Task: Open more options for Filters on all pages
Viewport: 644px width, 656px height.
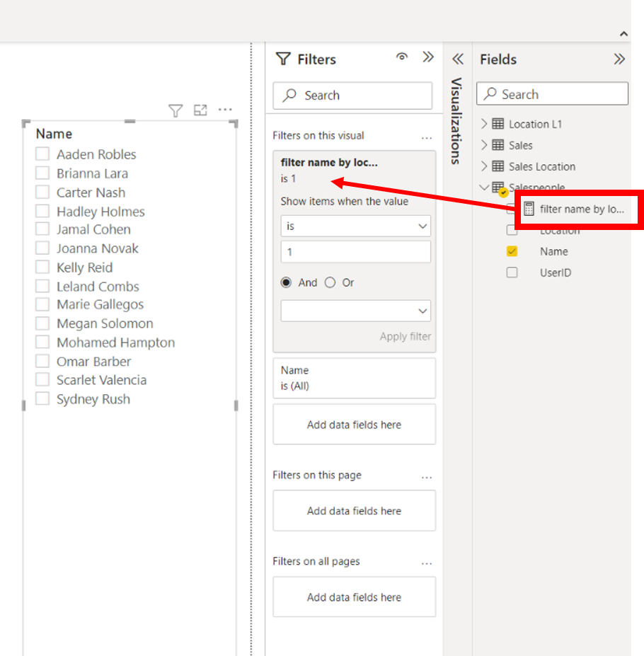Action: click(427, 563)
